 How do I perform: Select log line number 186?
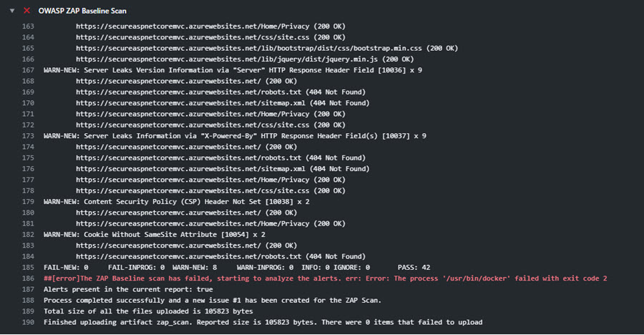pos(28,278)
